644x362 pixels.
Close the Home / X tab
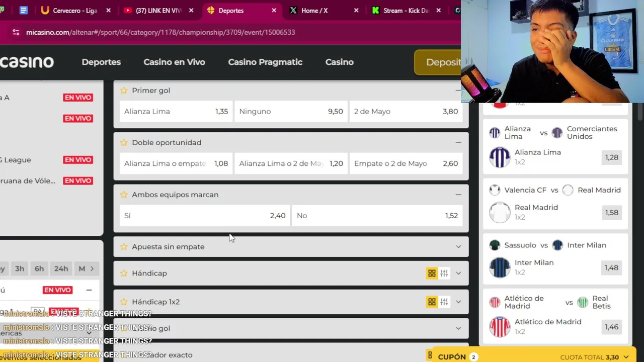coord(356,11)
